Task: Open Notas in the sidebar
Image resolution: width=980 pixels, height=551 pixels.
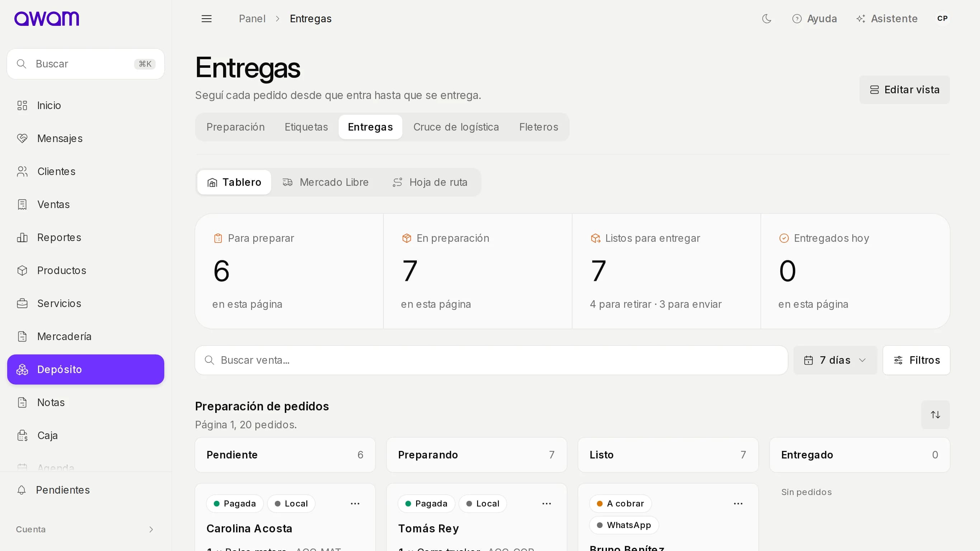Action: point(86,402)
